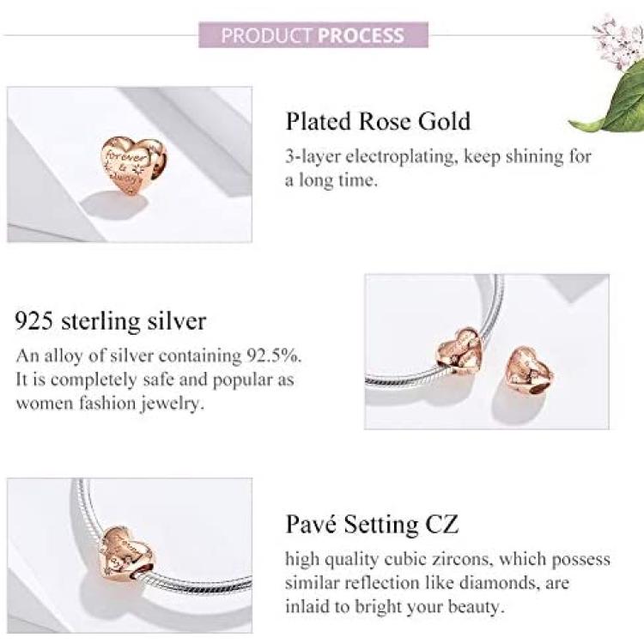Click the engraved rose gold heart in first photo
The height and width of the screenshot is (644, 644).
click(x=133, y=165)
